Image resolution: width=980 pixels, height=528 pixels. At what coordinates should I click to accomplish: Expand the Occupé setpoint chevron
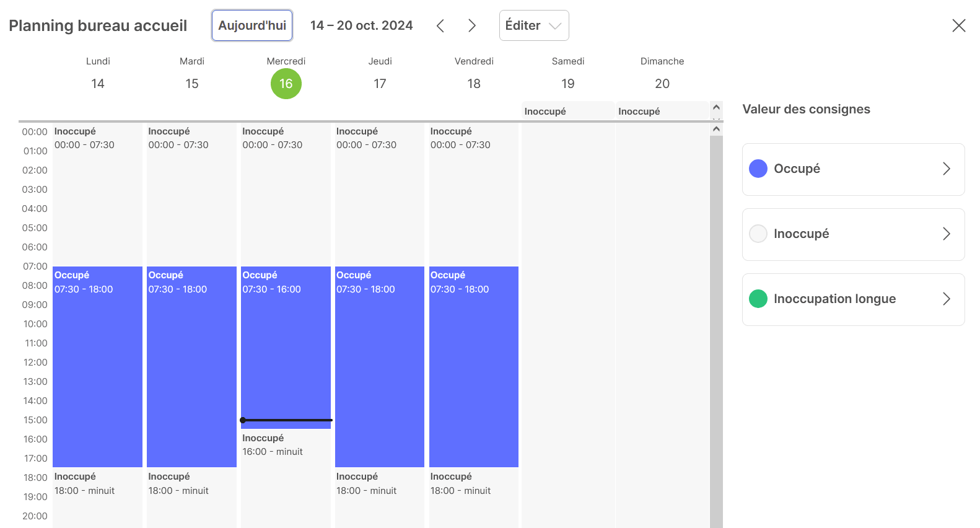[x=946, y=169]
